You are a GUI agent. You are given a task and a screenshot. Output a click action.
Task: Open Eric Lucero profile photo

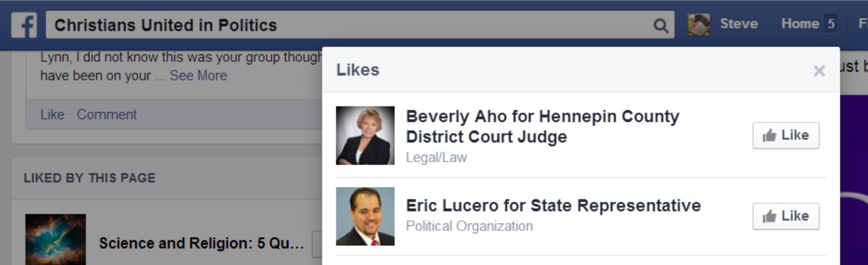click(x=365, y=216)
